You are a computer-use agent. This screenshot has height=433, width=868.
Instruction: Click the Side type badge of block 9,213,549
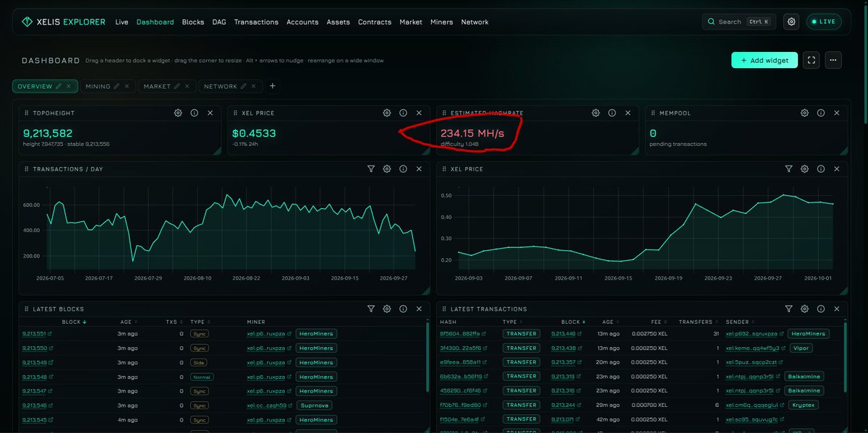pyautogui.click(x=199, y=362)
